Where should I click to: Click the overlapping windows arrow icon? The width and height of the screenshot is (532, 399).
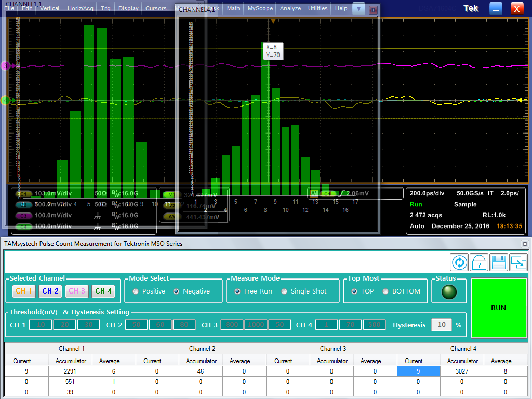[x=518, y=262]
